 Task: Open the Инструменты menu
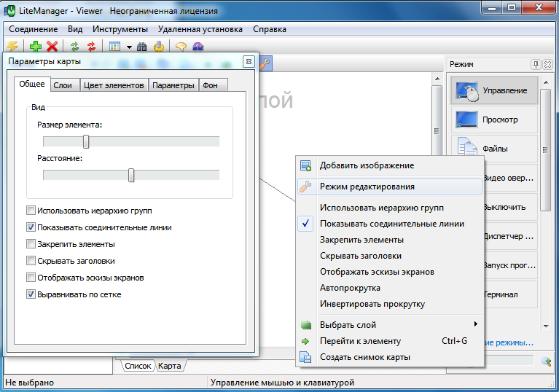pyautogui.click(x=120, y=29)
